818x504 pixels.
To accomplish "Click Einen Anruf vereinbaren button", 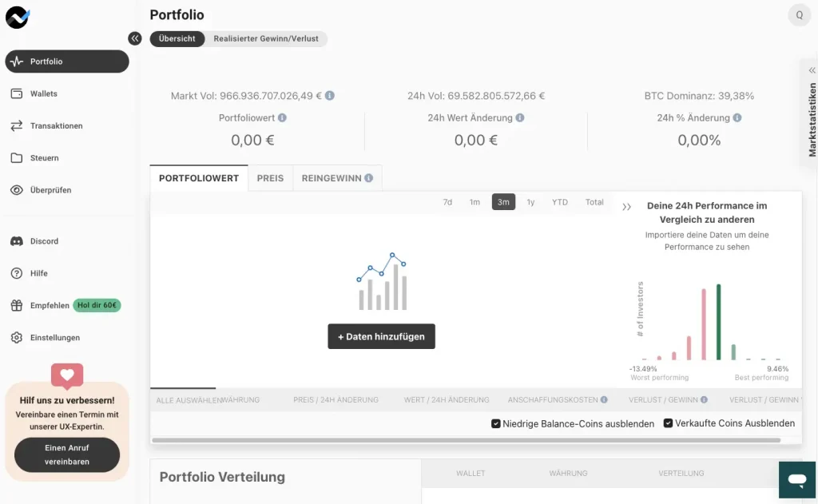I will [67, 455].
